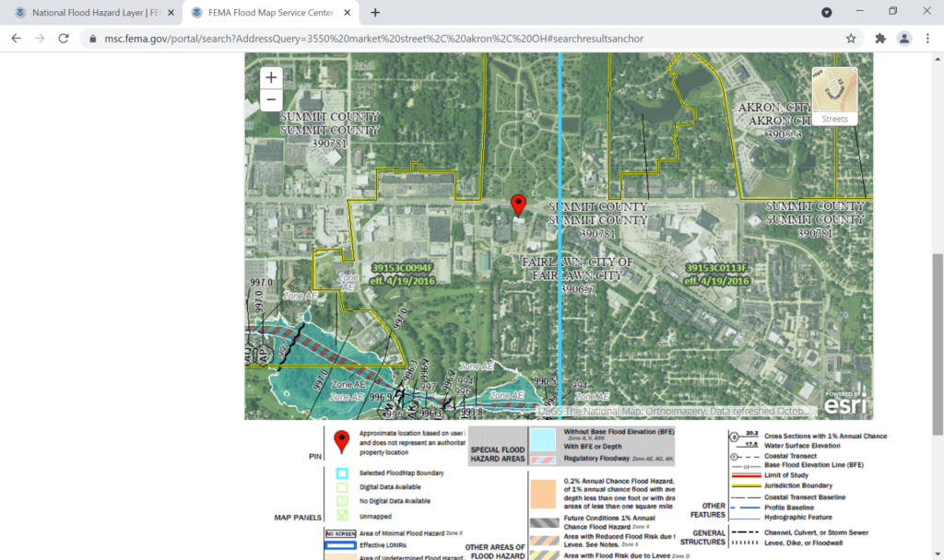Viewport: 944px width, 560px height.
Task: Open the Chrome extensions puzzle icon
Action: [879, 39]
